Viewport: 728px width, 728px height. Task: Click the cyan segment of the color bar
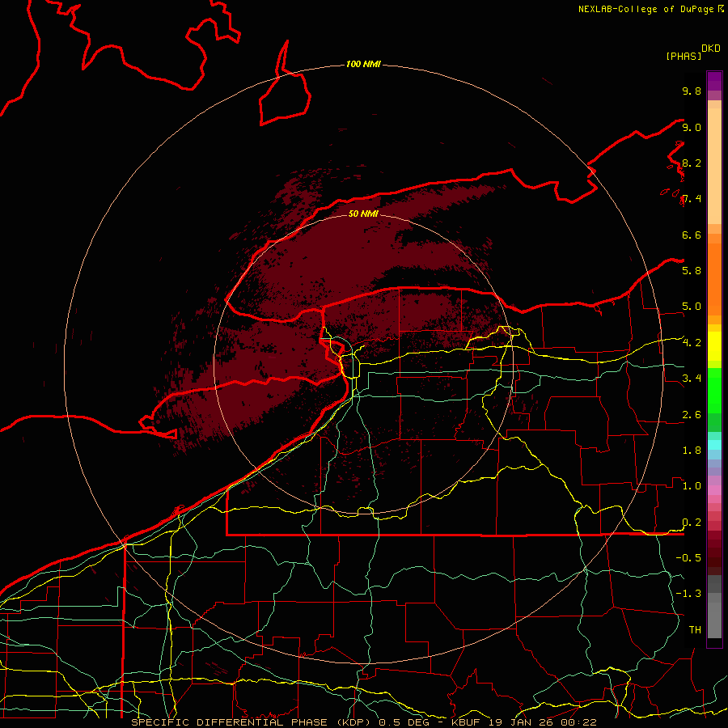714,445
